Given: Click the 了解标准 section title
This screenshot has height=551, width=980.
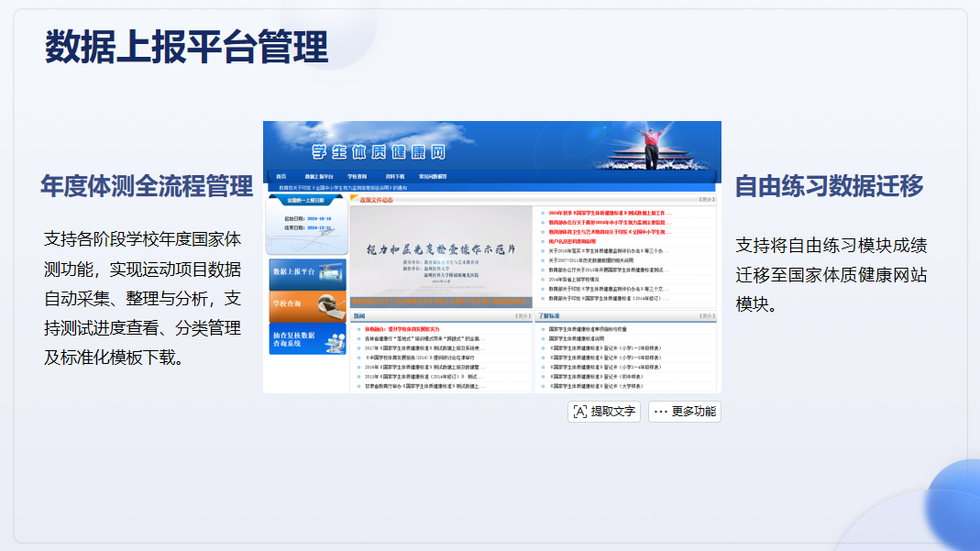Looking at the screenshot, I should tap(549, 316).
